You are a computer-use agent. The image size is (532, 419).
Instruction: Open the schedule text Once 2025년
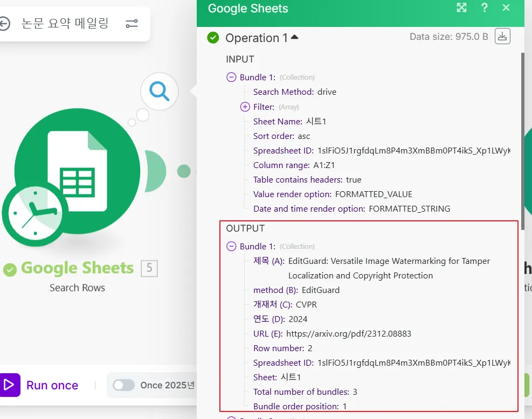coord(168,385)
